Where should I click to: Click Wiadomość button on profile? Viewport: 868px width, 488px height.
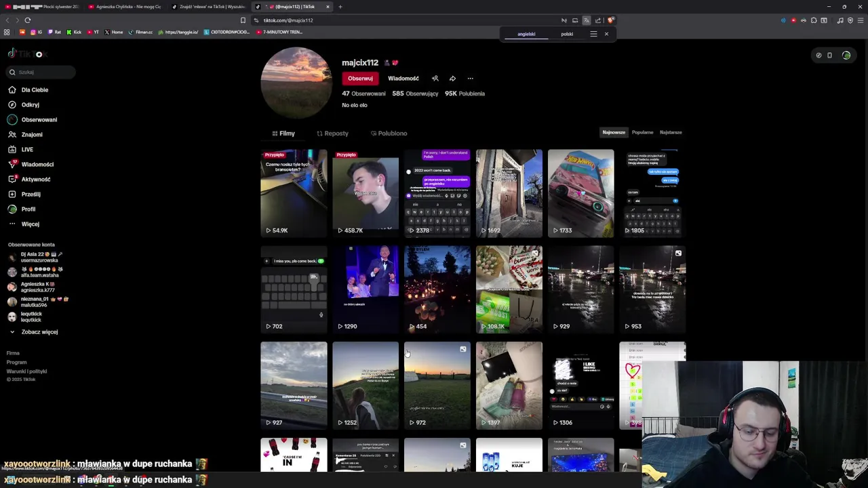click(403, 79)
